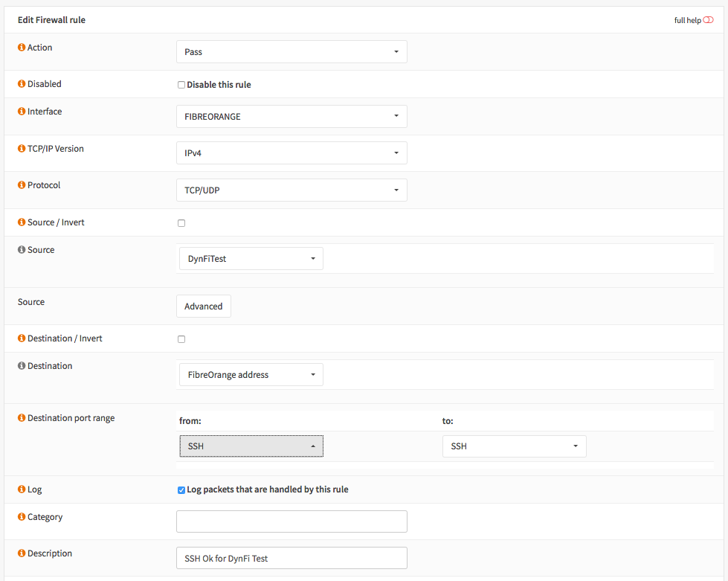Click the 'from:' port label
Viewport: 728px width, 581px height.
click(190, 421)
